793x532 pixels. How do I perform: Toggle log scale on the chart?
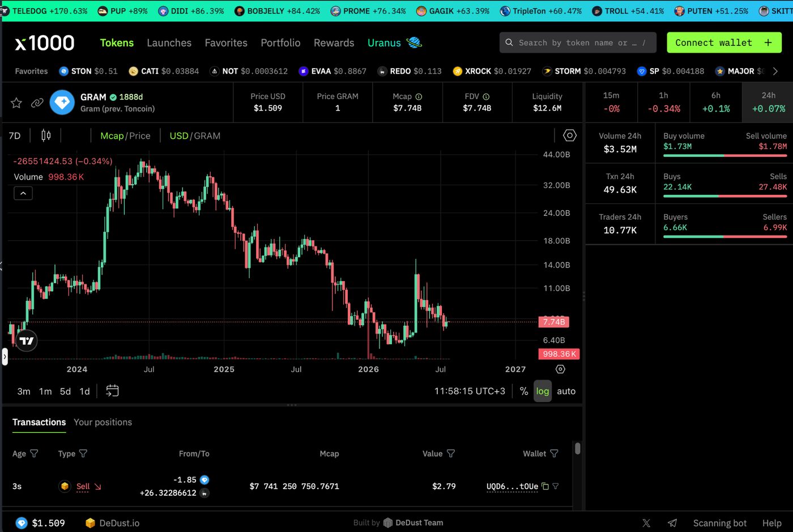click(x=543, y=391)
